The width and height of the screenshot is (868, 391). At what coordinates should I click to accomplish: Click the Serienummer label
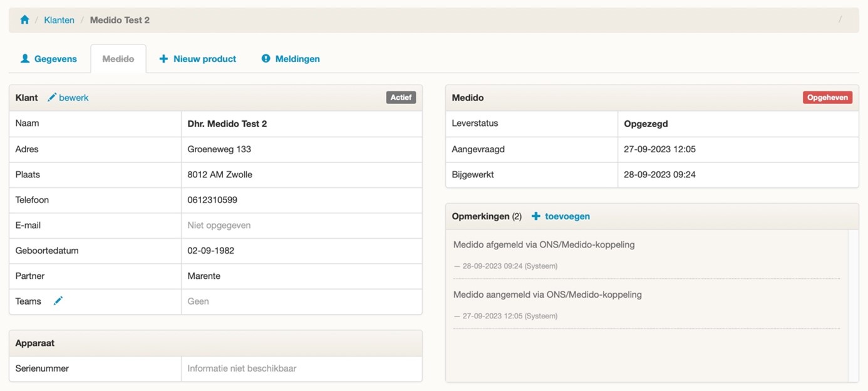[x=42, y=368]
